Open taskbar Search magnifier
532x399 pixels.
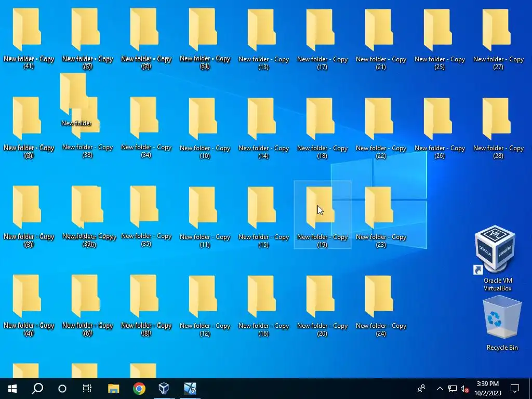point(37,388)
